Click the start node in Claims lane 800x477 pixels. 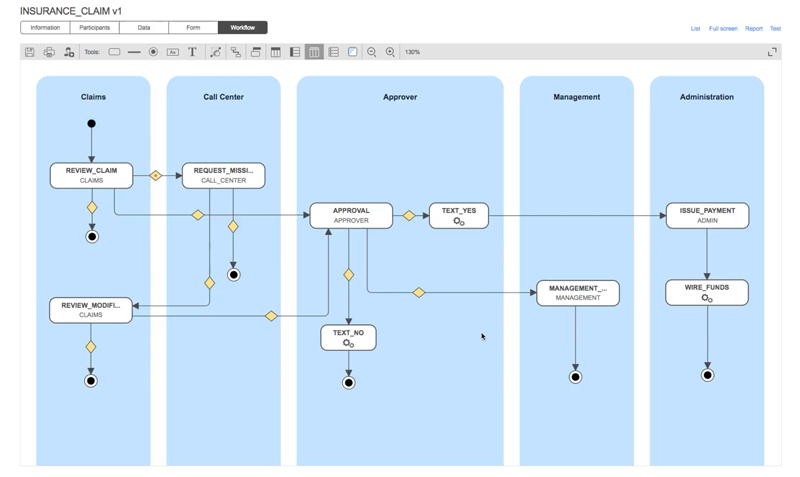tap(91, 123)
